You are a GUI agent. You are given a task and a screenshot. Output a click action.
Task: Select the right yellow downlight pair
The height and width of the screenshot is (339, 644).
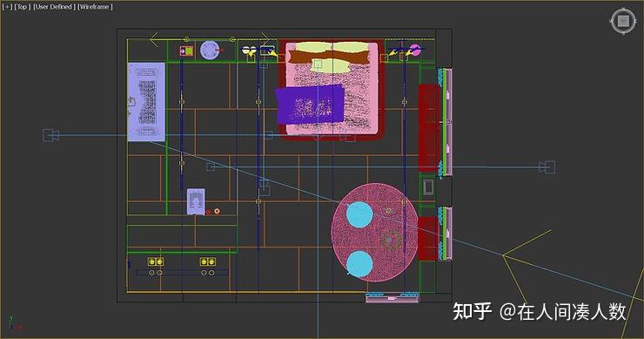point(208,261)
